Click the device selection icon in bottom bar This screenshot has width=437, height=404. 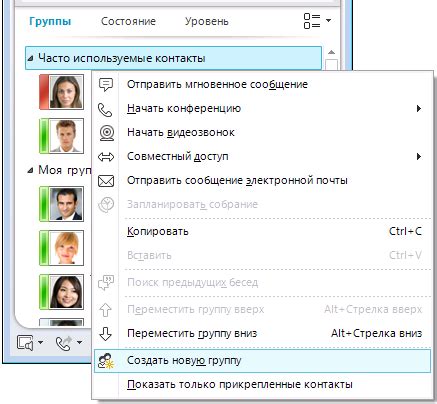click(25, 343)
